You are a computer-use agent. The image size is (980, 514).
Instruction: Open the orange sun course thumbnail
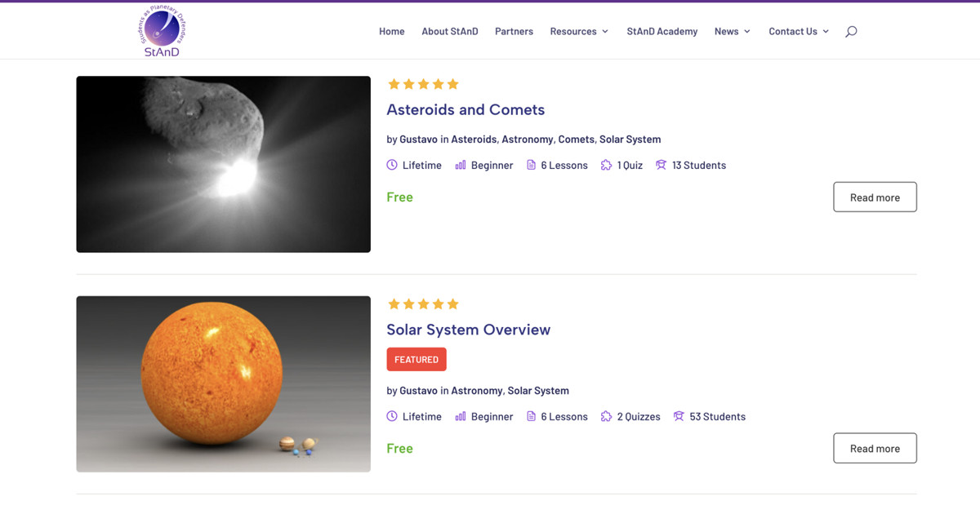(223, 383)
